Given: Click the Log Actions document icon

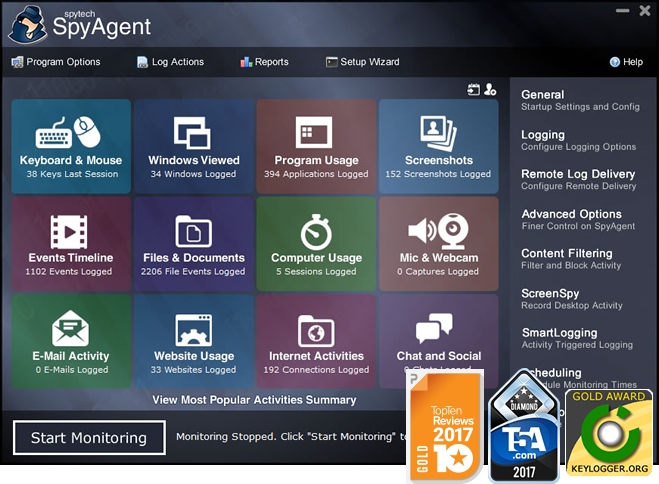Looking at the screenshot, I should pos(142,62).
